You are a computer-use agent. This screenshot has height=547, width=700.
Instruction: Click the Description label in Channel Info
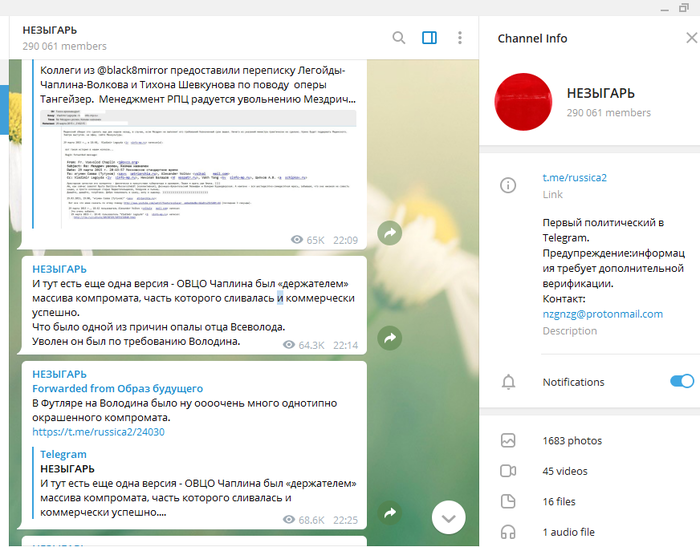pos(570,331)
